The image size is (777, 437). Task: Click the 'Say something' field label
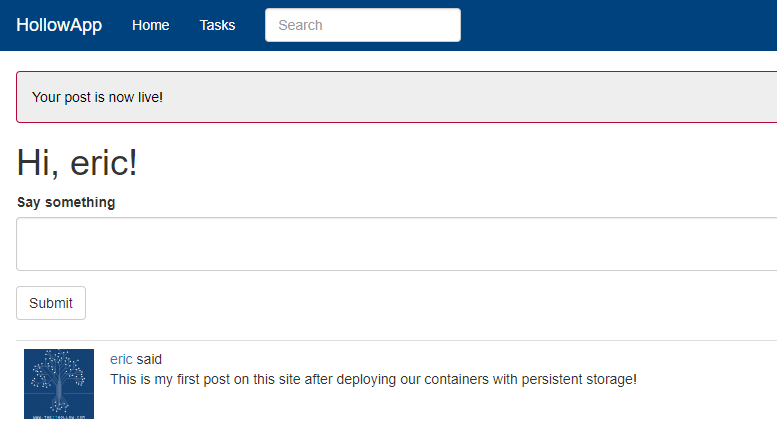(x=66, y=202)
